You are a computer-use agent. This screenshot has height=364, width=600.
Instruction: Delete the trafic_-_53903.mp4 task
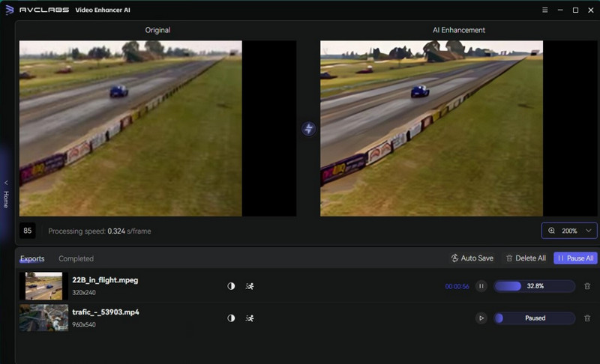point(587,318)
